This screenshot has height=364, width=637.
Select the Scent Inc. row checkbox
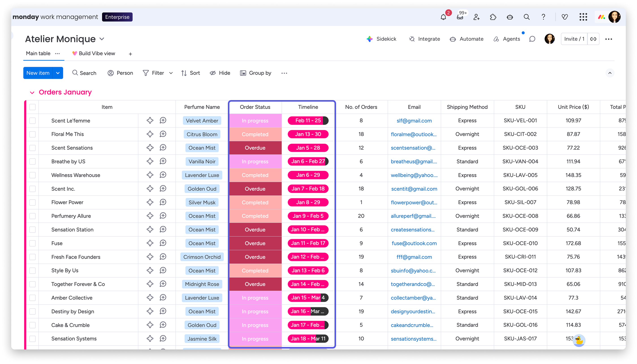coord(32,189)
